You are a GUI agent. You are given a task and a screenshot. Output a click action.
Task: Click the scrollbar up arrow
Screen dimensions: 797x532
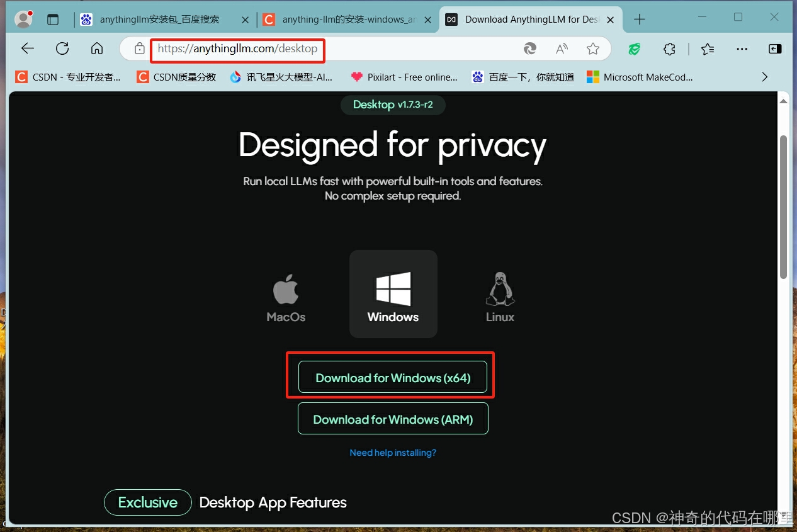coord(784,100)
